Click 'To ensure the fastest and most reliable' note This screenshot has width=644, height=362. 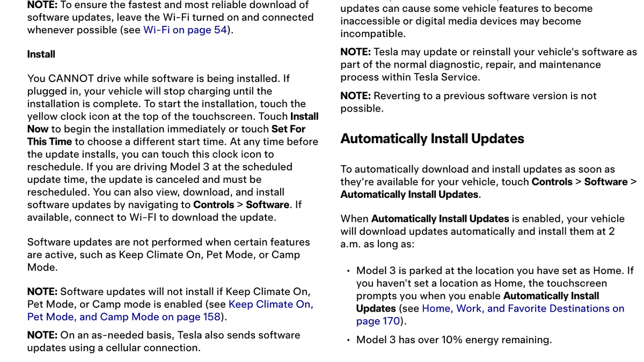click(170, 17)
